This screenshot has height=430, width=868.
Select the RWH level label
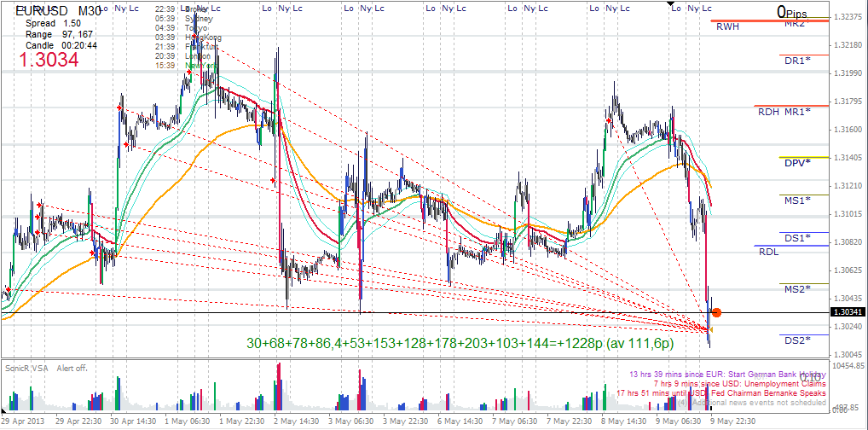pyautogui.click(x=726, y=26)
